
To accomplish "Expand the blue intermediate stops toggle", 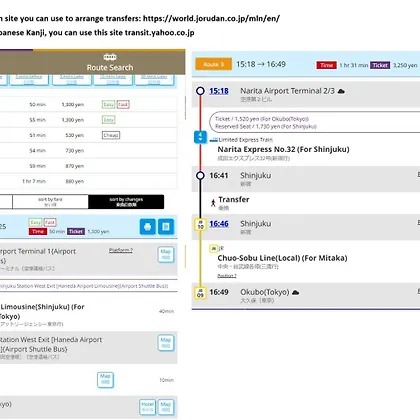I will 200,137.
